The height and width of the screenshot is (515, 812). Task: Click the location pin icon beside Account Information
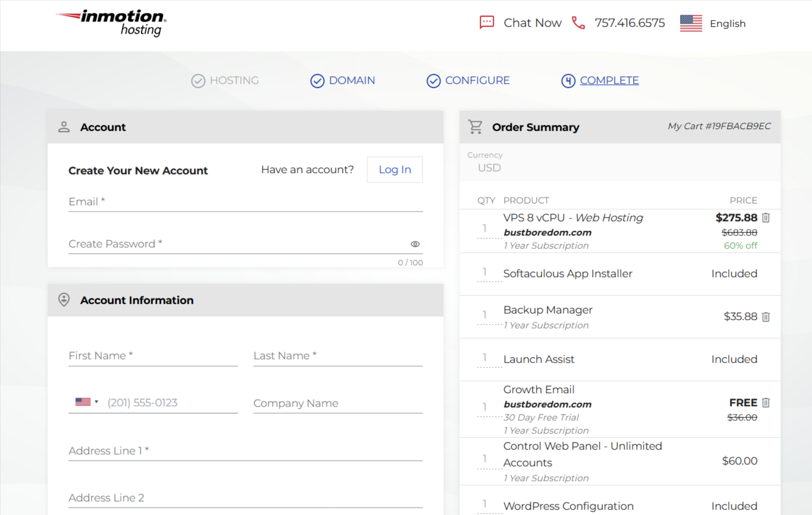64,300
